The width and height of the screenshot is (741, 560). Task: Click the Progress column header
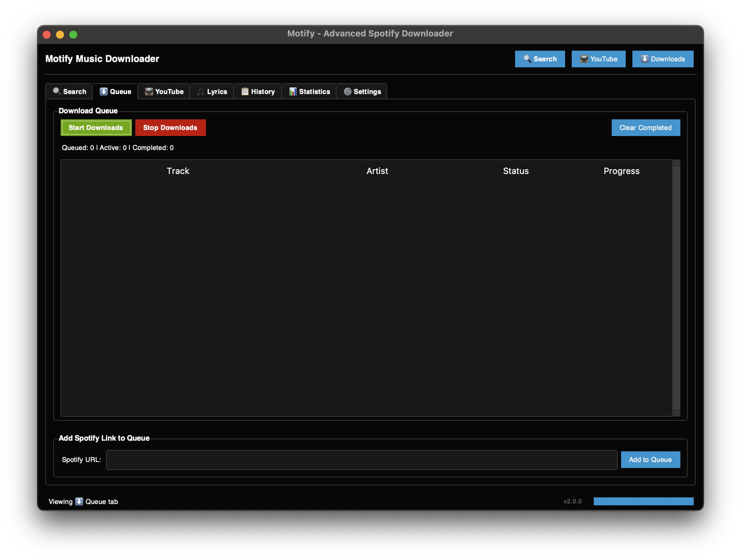(621, 171)
